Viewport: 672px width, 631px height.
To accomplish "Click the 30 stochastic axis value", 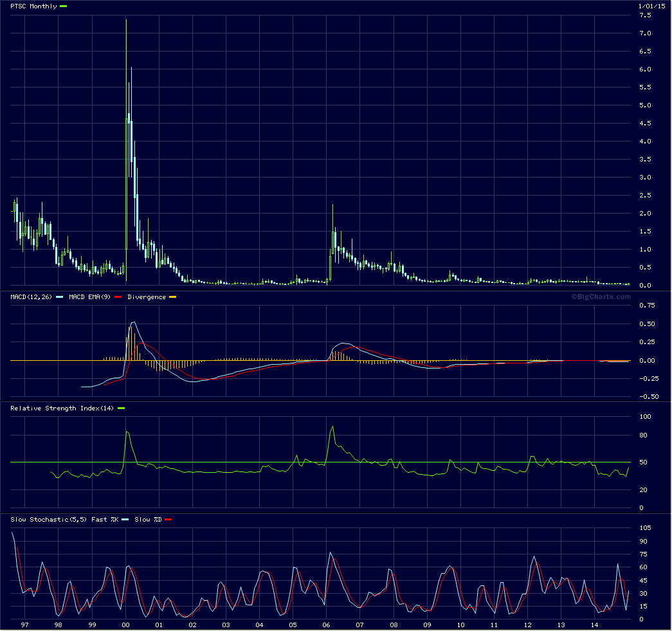I will tap(643, 593).
